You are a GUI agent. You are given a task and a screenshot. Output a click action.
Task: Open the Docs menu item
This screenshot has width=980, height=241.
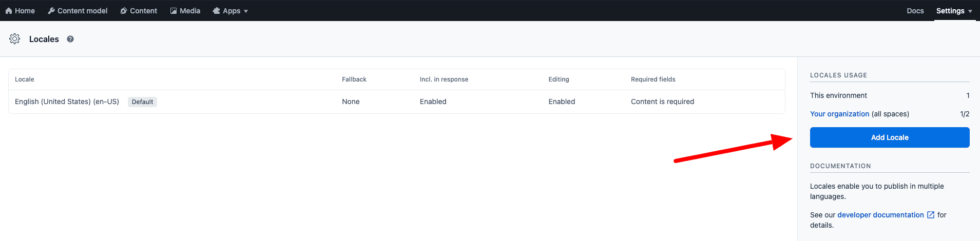tap(915, 11)
